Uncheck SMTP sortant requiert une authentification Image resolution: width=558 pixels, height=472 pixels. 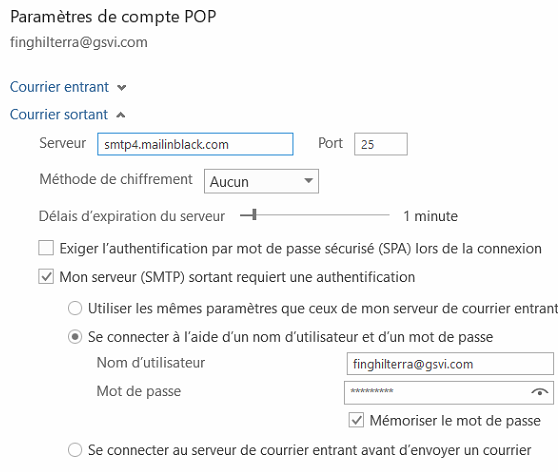coord(46,277)
